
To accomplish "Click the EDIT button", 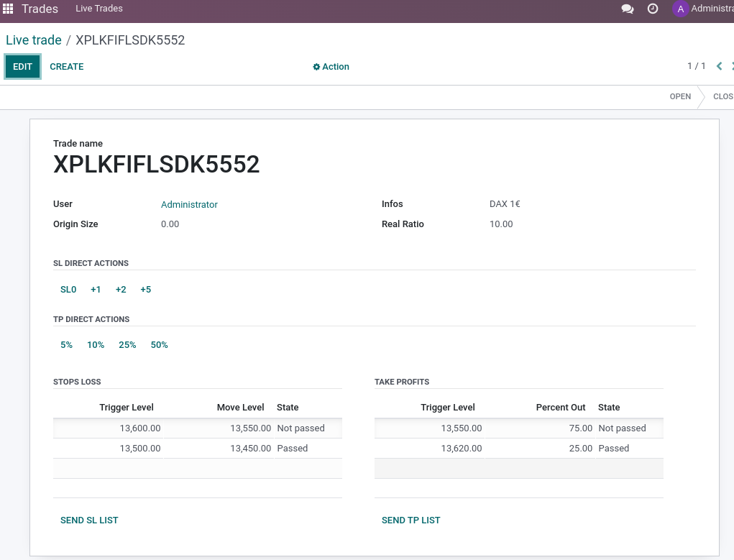I will coord(22,66).
